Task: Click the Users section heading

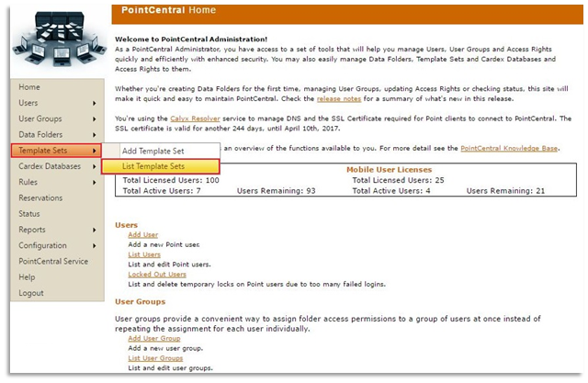Action: (x=127, y=225)
